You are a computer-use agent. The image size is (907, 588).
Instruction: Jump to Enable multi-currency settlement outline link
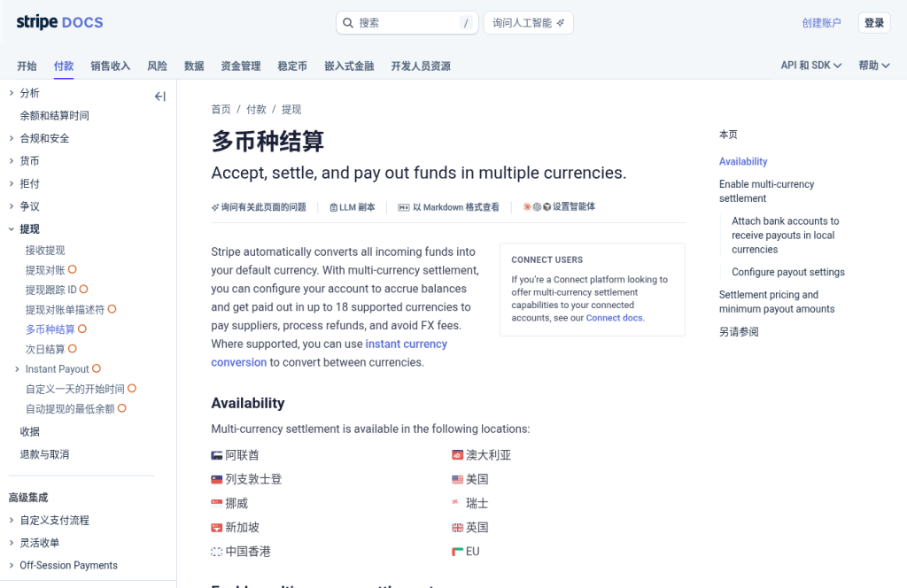pyautogui.click(x=766, y=190)
